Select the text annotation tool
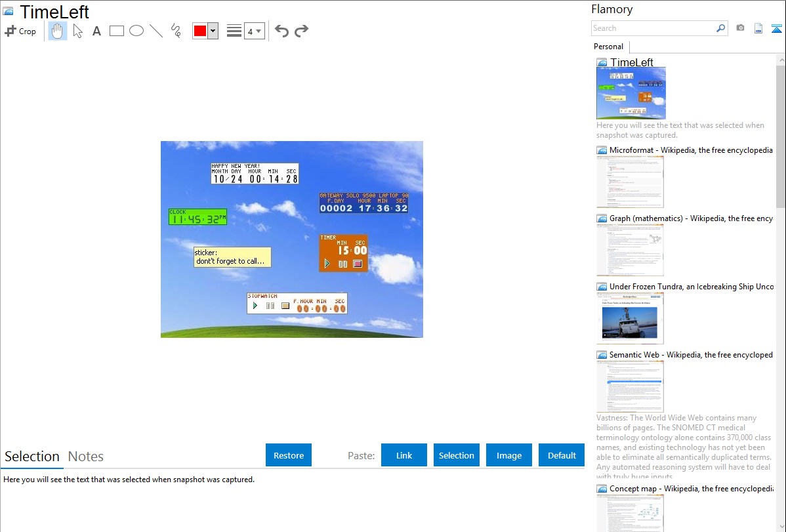The height and width of the screenshot is (532, 786). (96, 31)
